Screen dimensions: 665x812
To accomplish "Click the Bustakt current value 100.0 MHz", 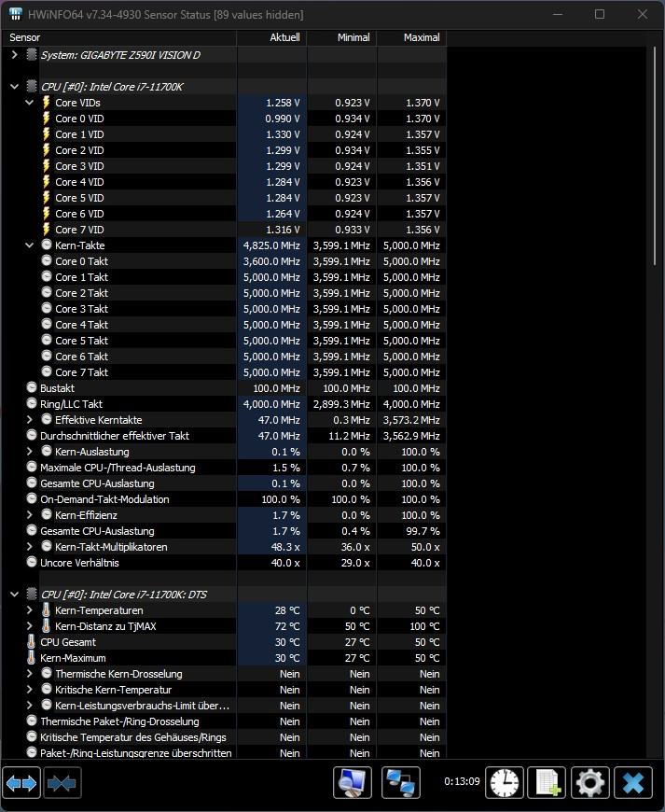I will 276,388.
